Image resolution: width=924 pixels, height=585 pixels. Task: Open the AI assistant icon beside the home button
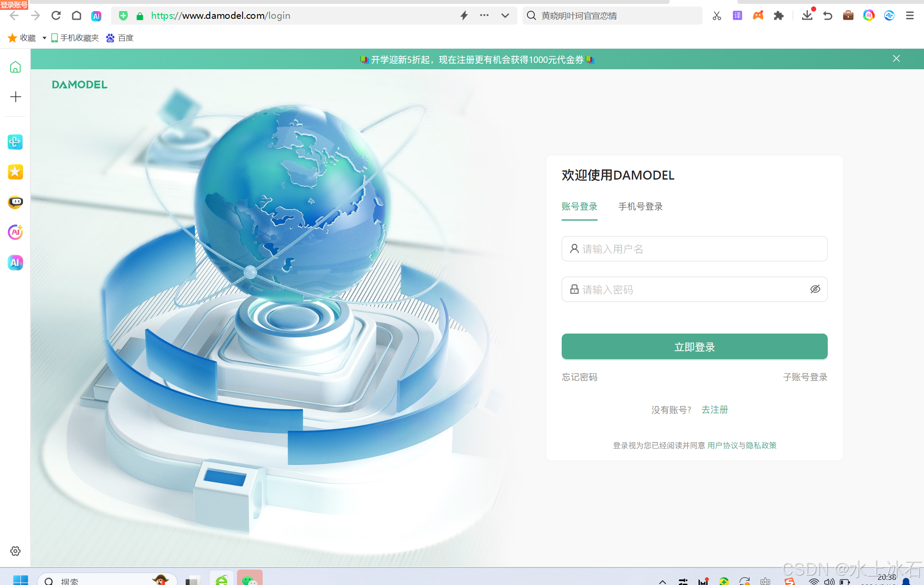pyautogui.click(x=96, y=16)
